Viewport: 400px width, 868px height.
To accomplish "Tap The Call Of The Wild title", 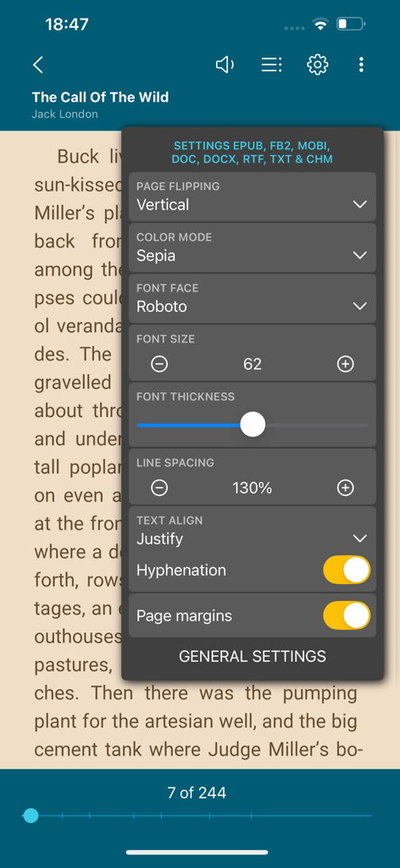I will point(100,97).
